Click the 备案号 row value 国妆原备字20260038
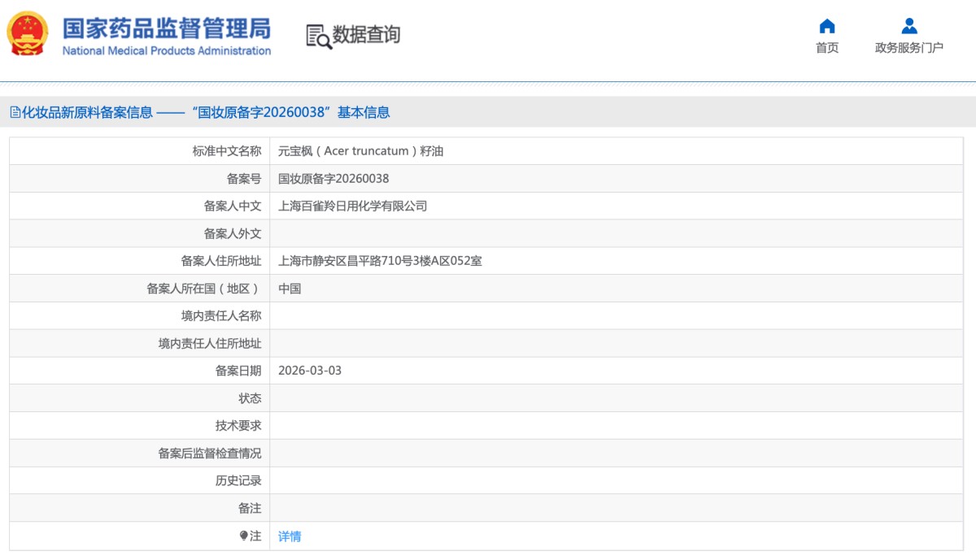Image resolution: width=976 pixels, height=560 pixels. [332, 179]
